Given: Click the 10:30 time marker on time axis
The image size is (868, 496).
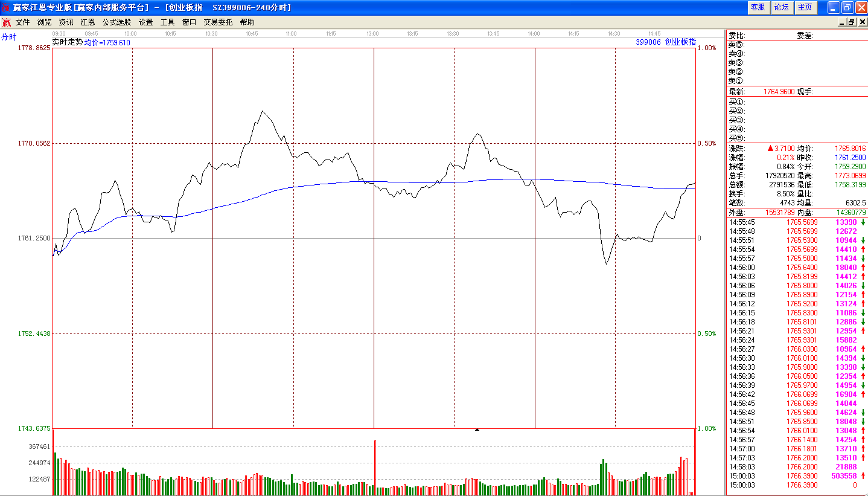Looking at the screenshot, I should [x=211, y=33].
